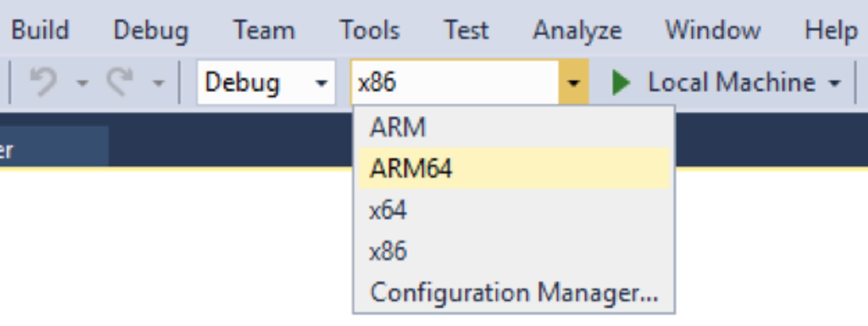Click the highlighted platform combo box arrow
Image resolution: width=868 pixels, height=326 pixels.
click(x=573, y=83)
